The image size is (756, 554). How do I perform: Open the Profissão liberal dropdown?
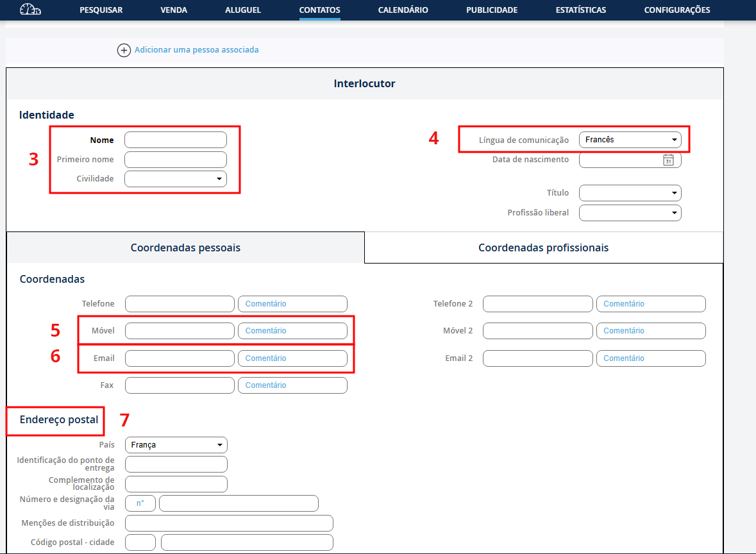(x=630, y=213)
